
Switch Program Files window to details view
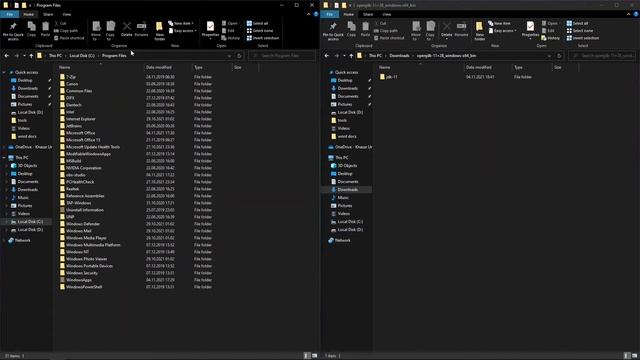(x=307, y=356)
